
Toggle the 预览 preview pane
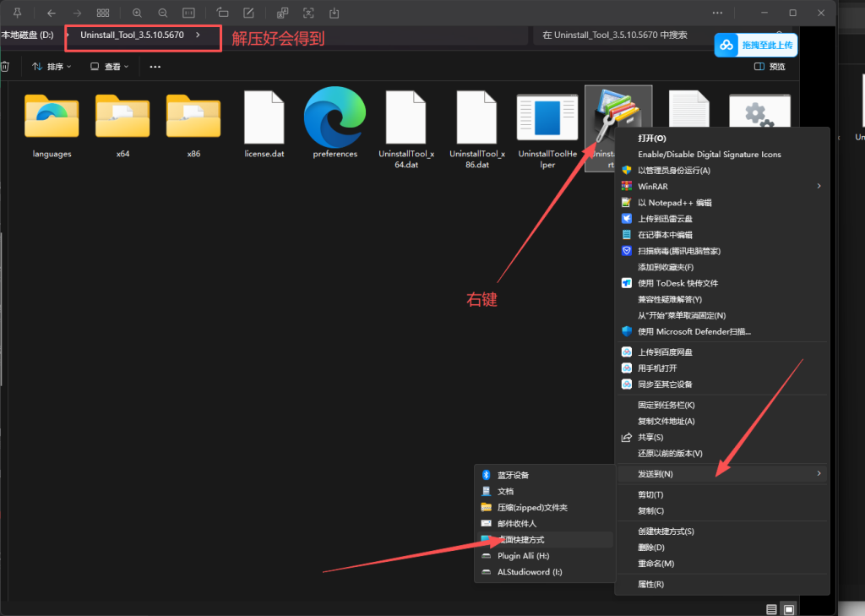[770, 66]
